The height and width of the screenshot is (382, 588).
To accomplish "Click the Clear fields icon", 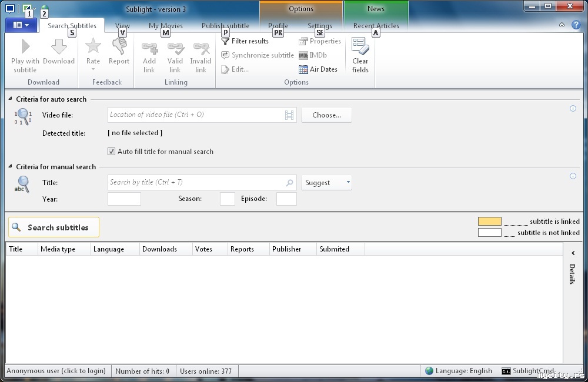I will click(360, 46).
